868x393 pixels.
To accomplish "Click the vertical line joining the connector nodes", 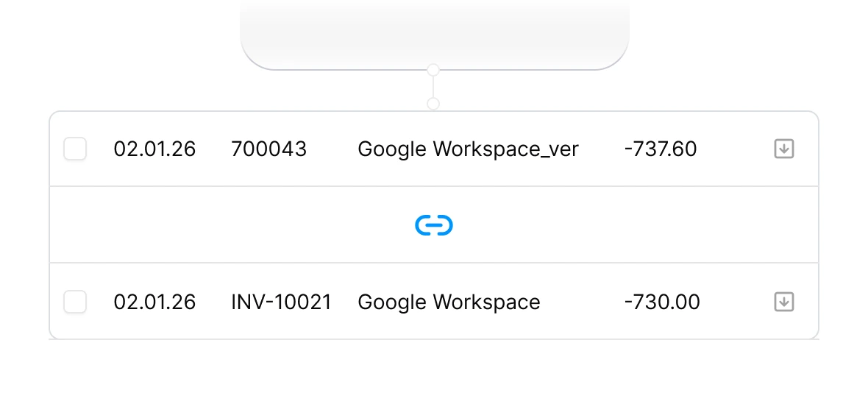I will (x=434, y=87).
